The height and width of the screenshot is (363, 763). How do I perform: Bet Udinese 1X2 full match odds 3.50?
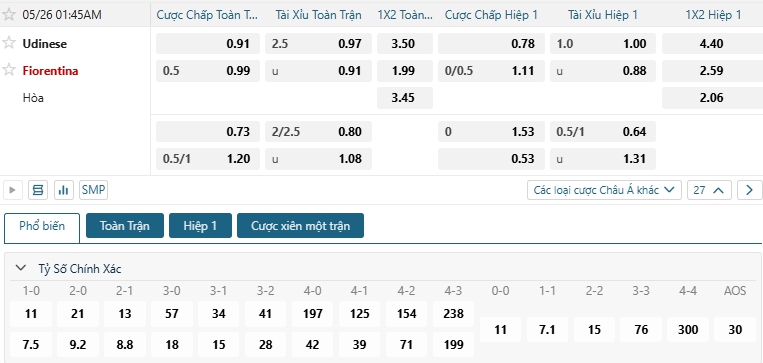(404, 44)
